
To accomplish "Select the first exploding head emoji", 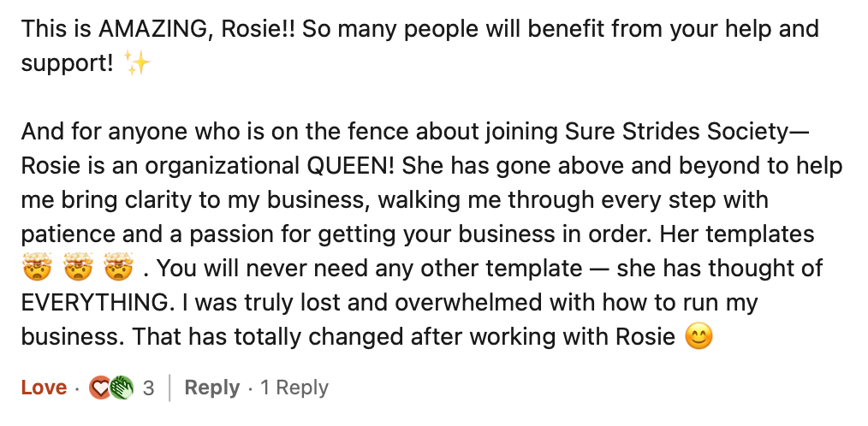I will (37, 268).
